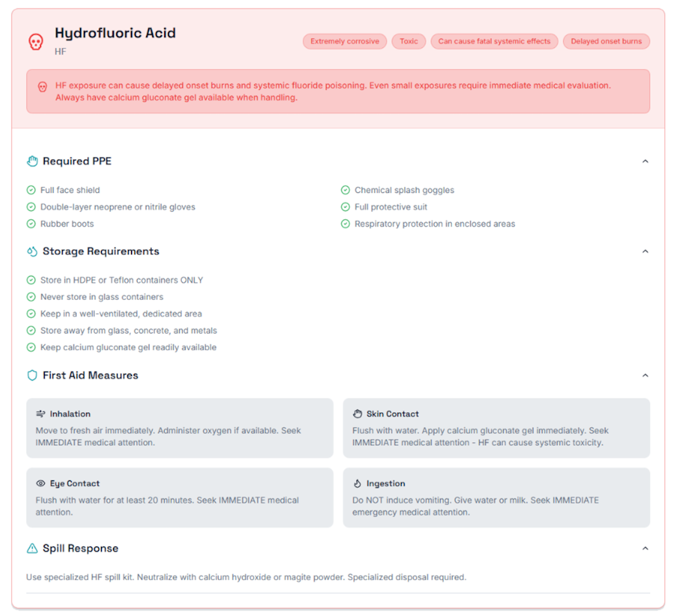Click the 'Rubber boots' PPE item
The height and width of the screenshot is (616, 678).
point(67,224)
